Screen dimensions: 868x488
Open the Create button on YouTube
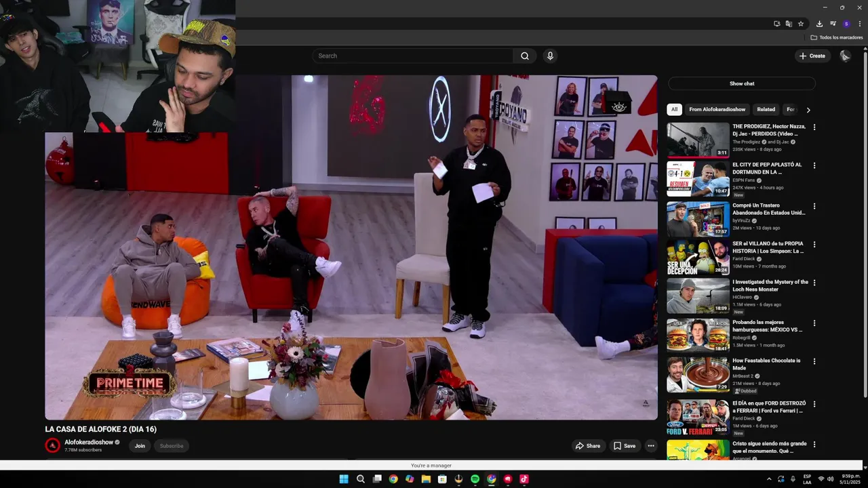point(812,56)
